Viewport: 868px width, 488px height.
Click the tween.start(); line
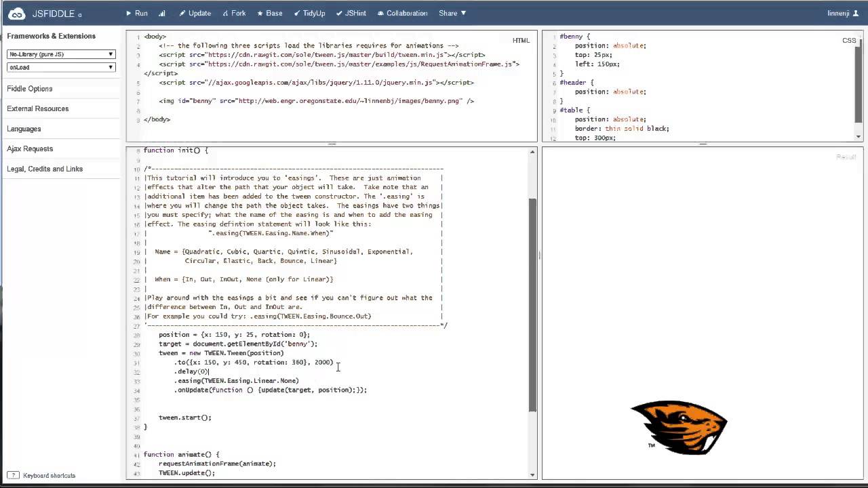185,418
